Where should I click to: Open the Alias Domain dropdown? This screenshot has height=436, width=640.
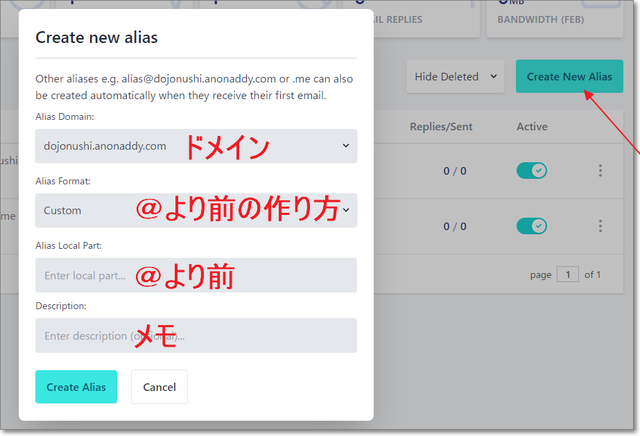[x=195, y=146]
